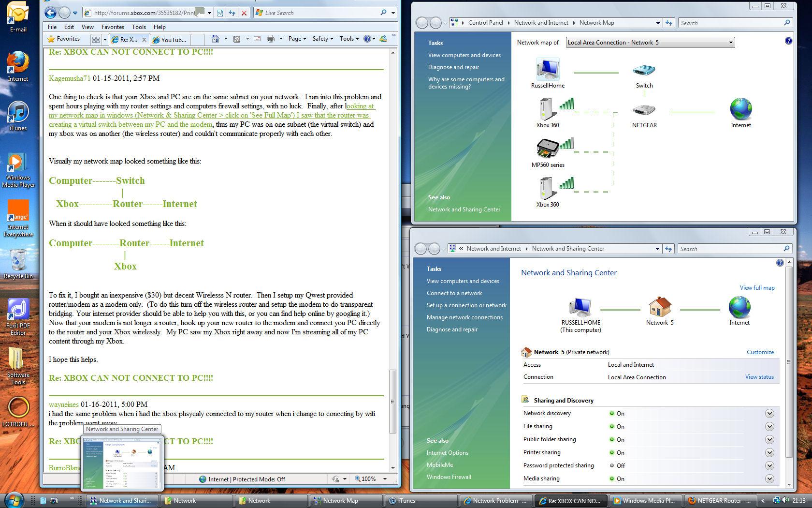The width and height of the screenshot is (812, 508).
Task: Refresh the Xbox forum page
Action: (x=232, y=13)
